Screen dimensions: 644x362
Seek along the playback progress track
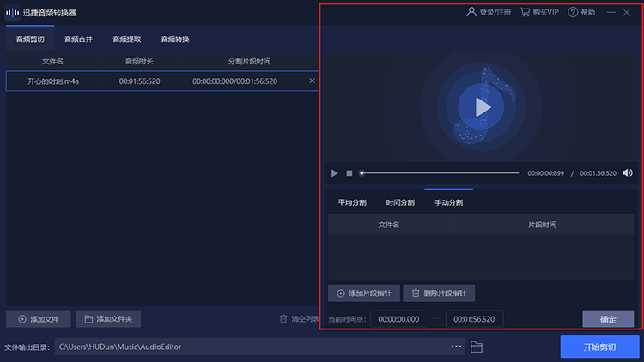(x=440, y=173)
